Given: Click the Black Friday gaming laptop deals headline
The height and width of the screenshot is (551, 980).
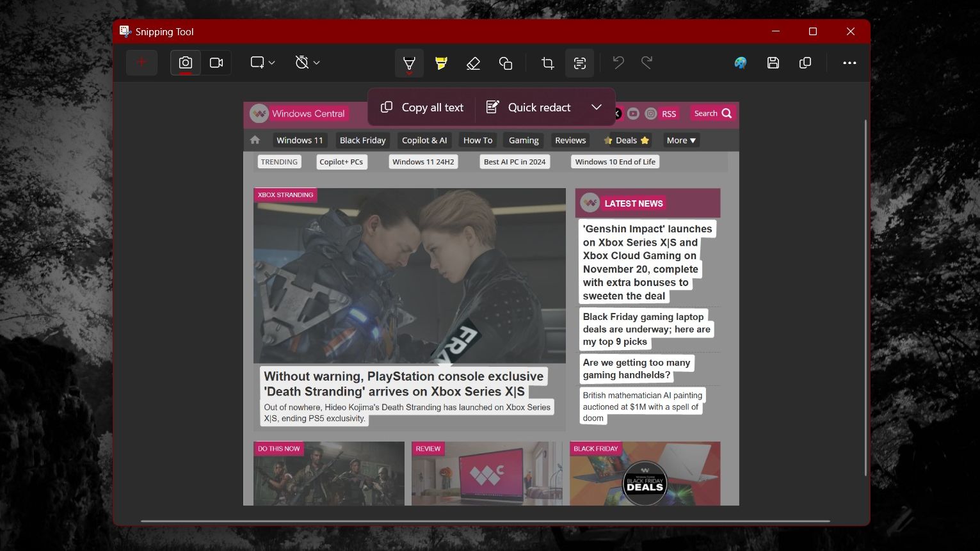Looking at the screenshot, I should coord(647,329).
